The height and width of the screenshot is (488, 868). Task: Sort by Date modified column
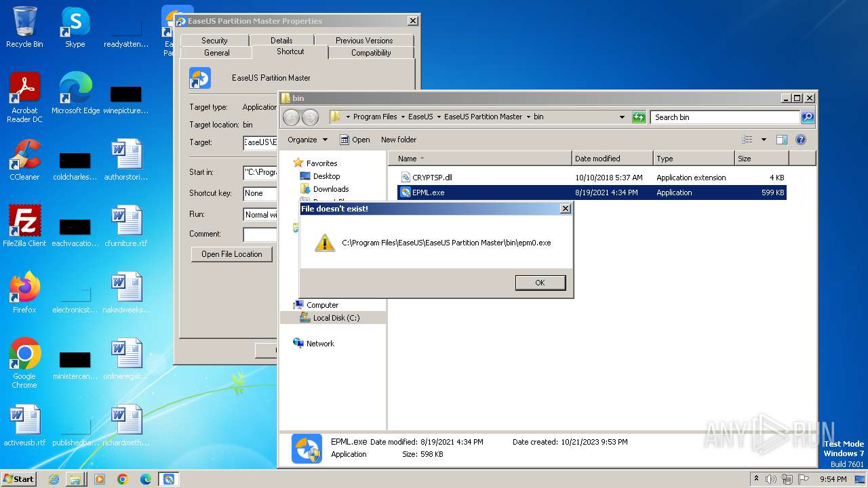[x=612, y=159]
